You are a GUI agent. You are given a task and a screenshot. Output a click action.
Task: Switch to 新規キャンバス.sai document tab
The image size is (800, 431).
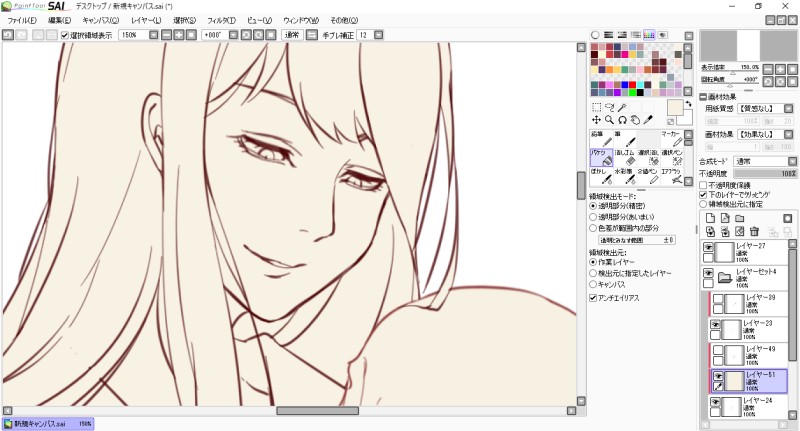pyautogui.click(x=48, y=423)
